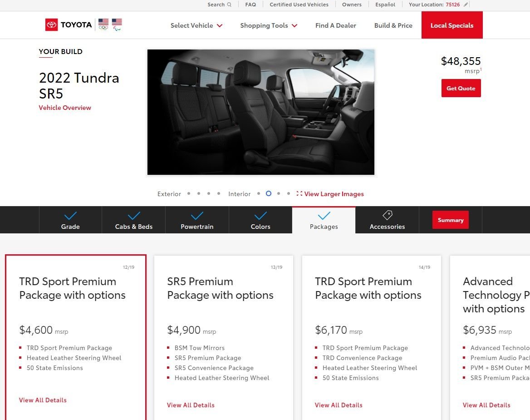The width and height of the screenshot is (530, 420).
Task: Open the FAQ link
Action: [x=250, y=5]
